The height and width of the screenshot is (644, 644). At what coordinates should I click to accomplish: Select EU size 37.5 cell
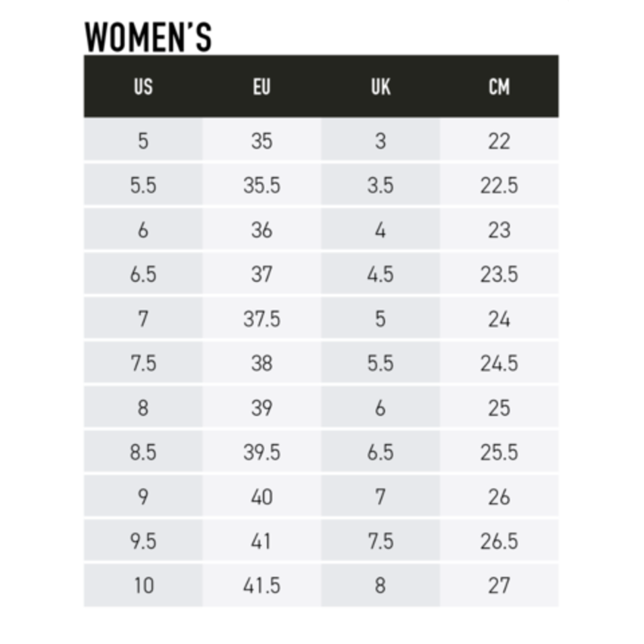[261, 318]
